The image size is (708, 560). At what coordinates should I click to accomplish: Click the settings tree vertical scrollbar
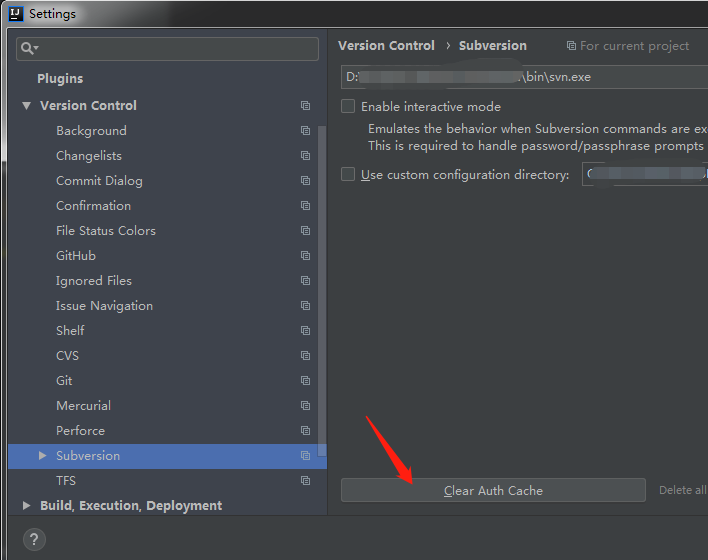(322, 291)
